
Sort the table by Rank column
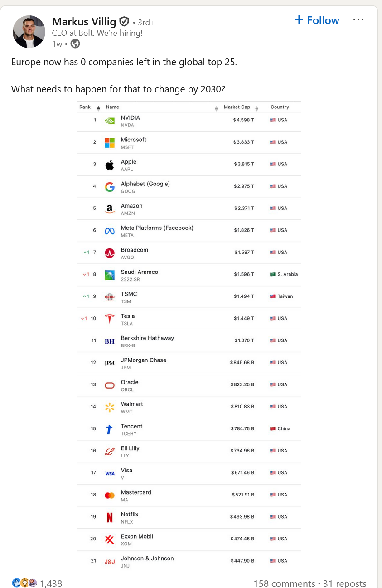[x=98, y=108]
